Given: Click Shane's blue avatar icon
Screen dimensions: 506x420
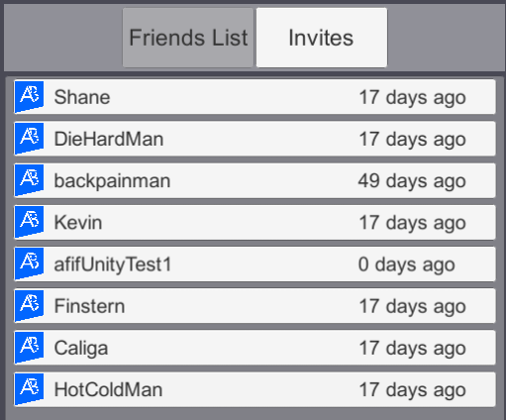Looking at the screenshot, I should pyautogui.click(x=30, y=97).
